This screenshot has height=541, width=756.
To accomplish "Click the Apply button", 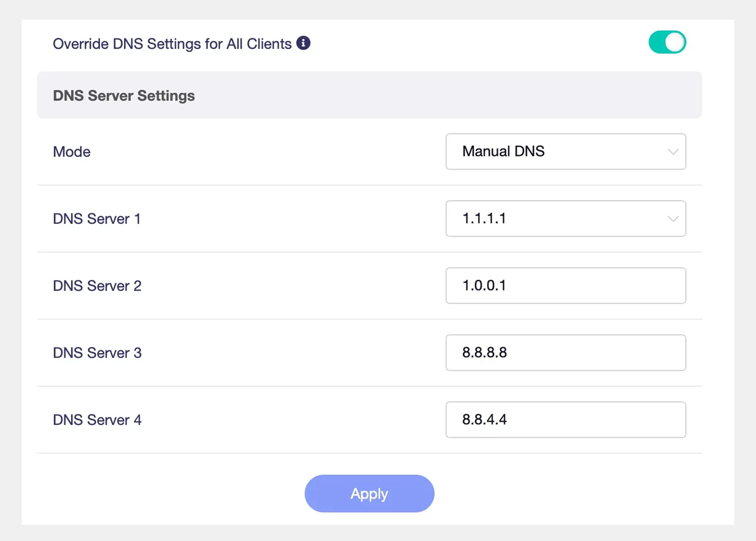I will (x=369, y=494).
